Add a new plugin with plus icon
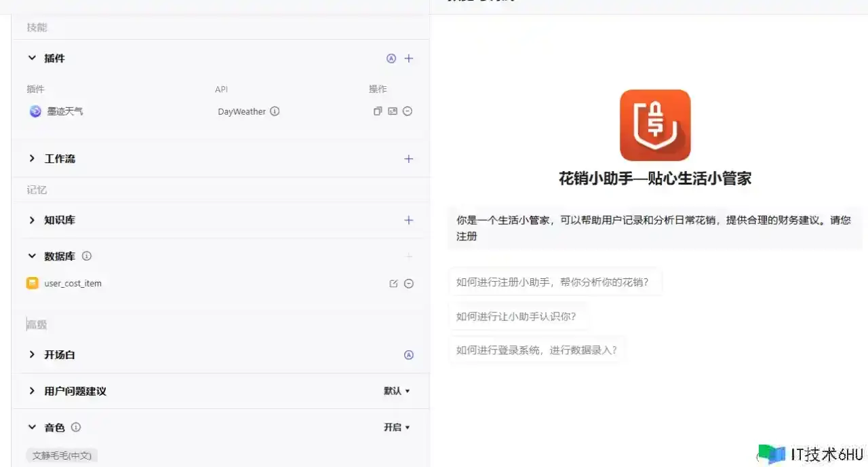Viewport: 868px width, 467px height. [x=409, y=58]
